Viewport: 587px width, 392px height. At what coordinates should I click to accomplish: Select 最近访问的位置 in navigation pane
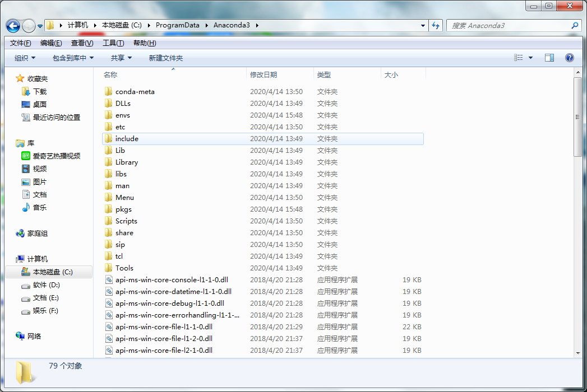point(57,118)
